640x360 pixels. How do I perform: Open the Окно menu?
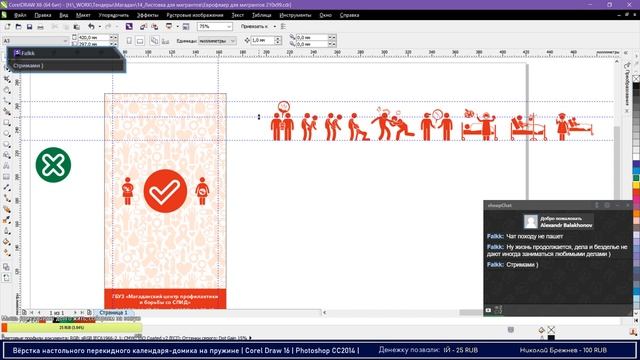click(325, 15)
